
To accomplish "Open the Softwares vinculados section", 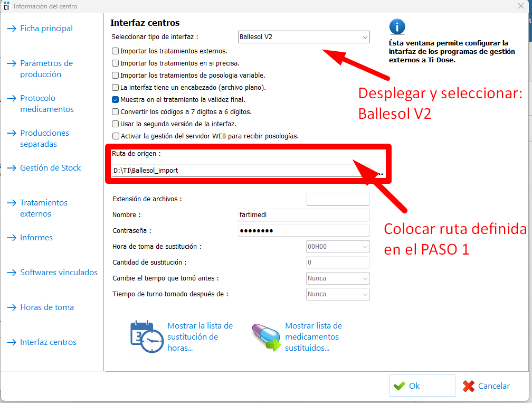I will coord(59,273).
